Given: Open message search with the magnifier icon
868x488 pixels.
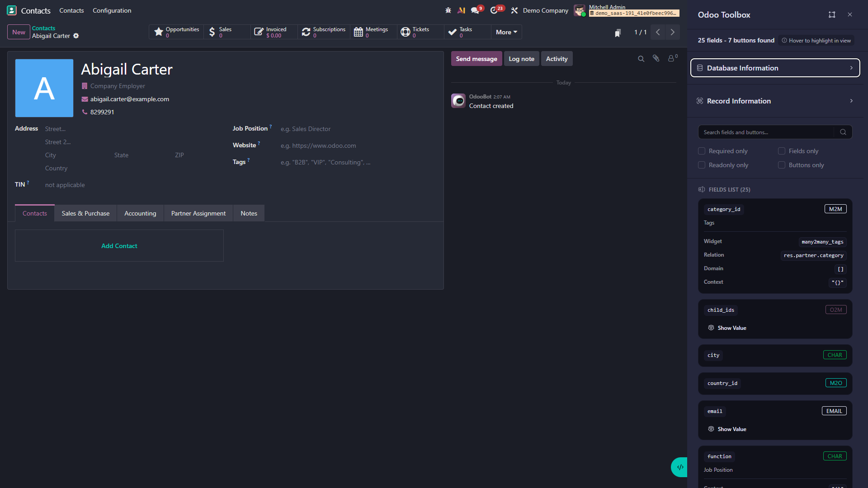Looking at the screenshot, I should tap(641, 58).
